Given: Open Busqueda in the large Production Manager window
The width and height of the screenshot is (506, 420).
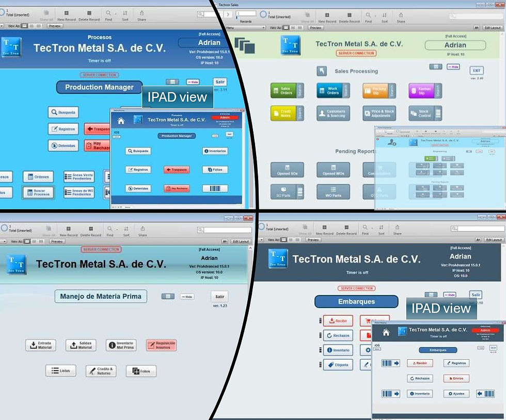Looking at the screenshot, I should pos(64,112).
